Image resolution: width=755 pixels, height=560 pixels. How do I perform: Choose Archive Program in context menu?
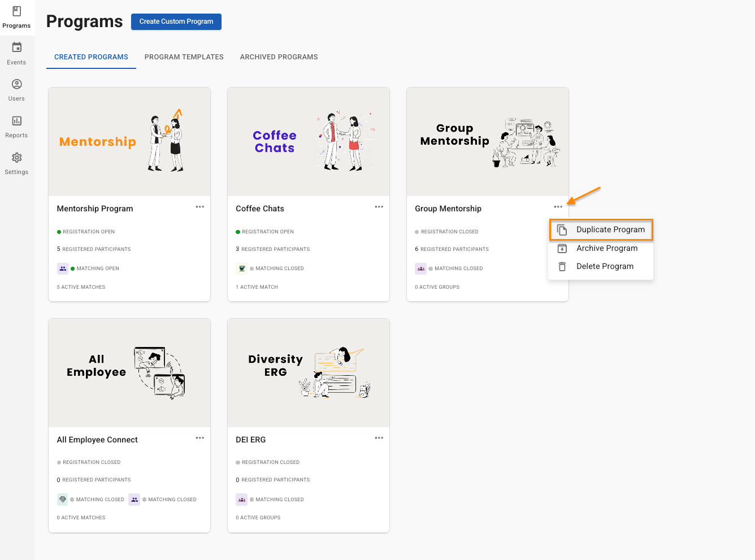(606, 248)
